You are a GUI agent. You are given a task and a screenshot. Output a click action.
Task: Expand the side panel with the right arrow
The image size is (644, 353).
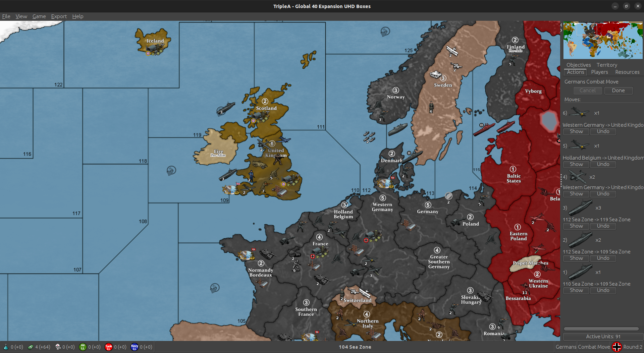pyautogui.click(x=561, y=30)
